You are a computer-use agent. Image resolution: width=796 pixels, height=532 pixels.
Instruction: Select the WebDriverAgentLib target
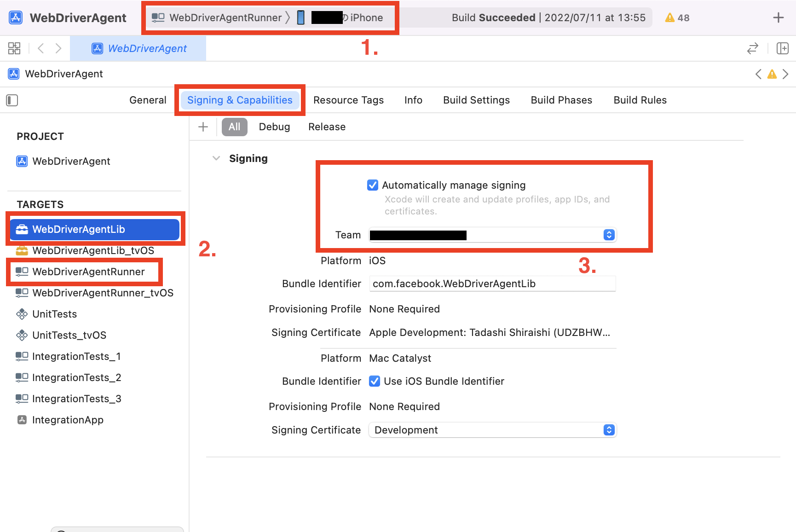coord(95,229)
